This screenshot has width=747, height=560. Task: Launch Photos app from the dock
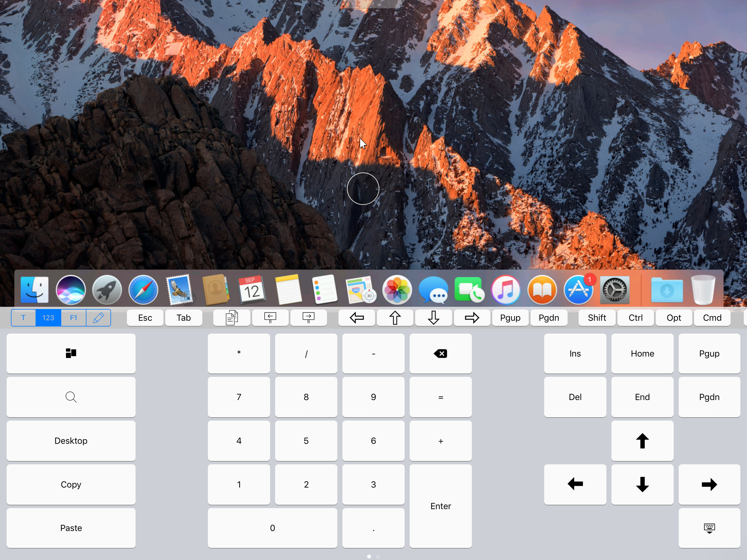(x=397, y=290)
